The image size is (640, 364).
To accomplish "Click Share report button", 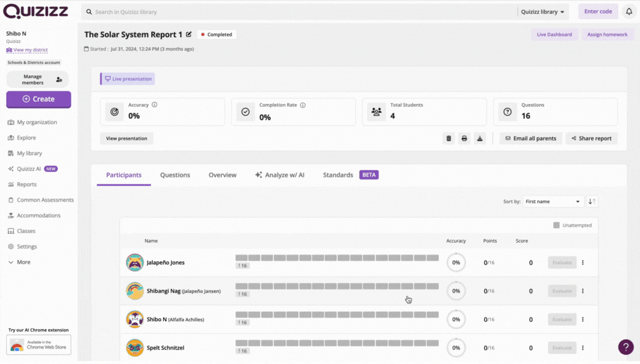I will click(591, 138).
